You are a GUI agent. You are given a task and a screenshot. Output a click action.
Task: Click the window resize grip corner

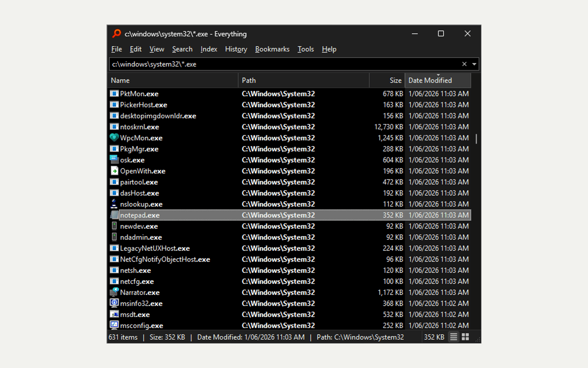[x=477, y=339]
